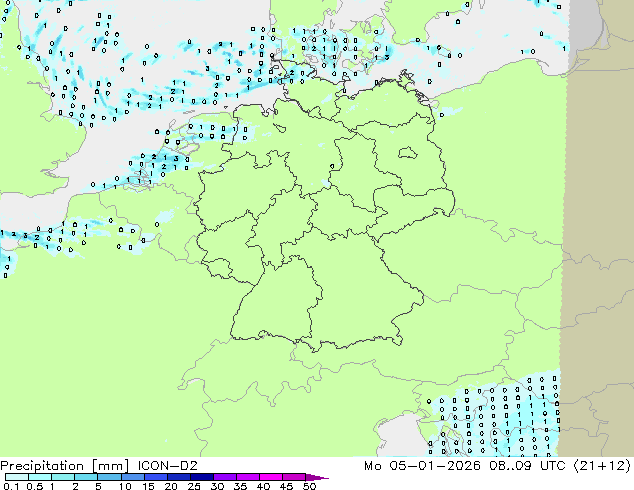Select the 30–35 mm purple legend swatch
The width and height of the screenshot is (634, 490).
[x=225, y=477]
